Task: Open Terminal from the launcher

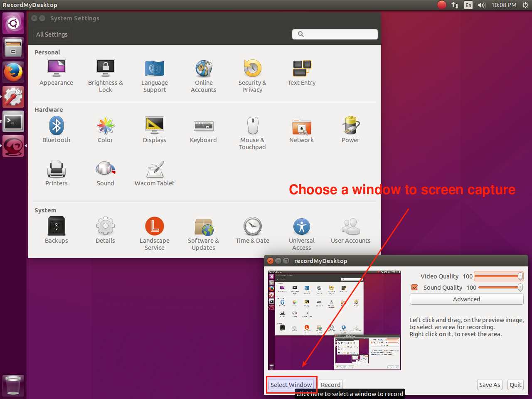Action: (13, 122)
